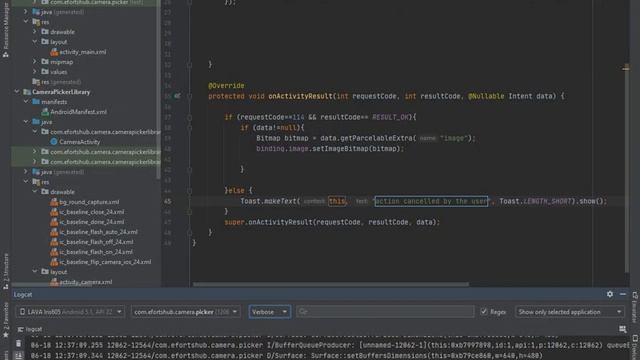Select ic_baseline_flash_auto_24.xml

pos(94,232)
